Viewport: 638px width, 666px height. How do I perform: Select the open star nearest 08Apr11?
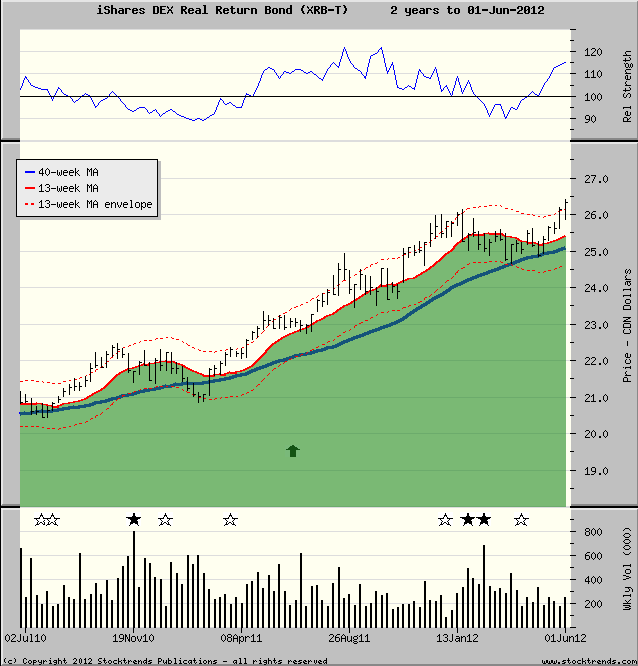[230, 519]
